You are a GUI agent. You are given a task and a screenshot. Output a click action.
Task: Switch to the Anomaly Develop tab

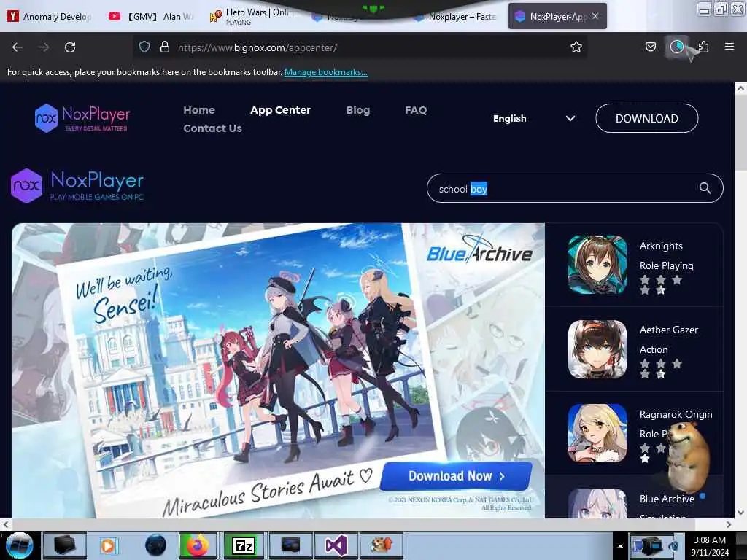pyautogui.click(x=50, y=16)
